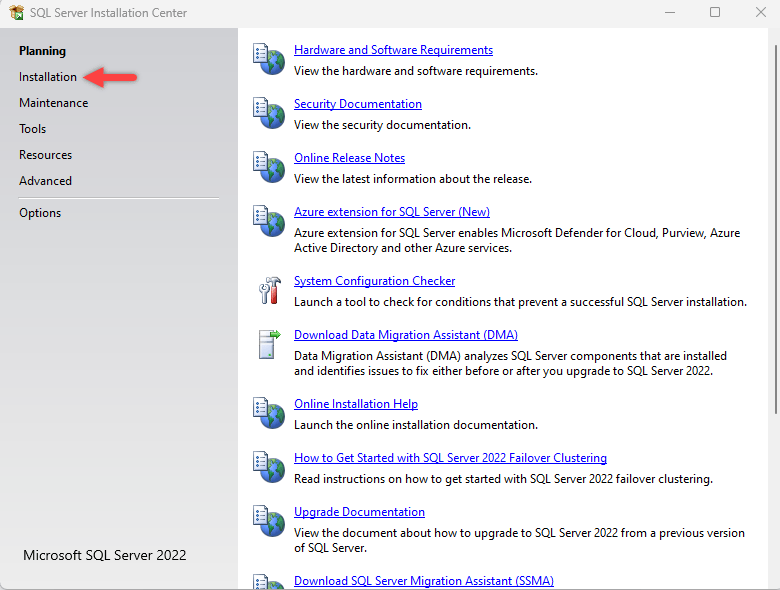Screen dimensions: 780x590
Task: Click the System Configuration Checker description text
Action: point(520,302)
